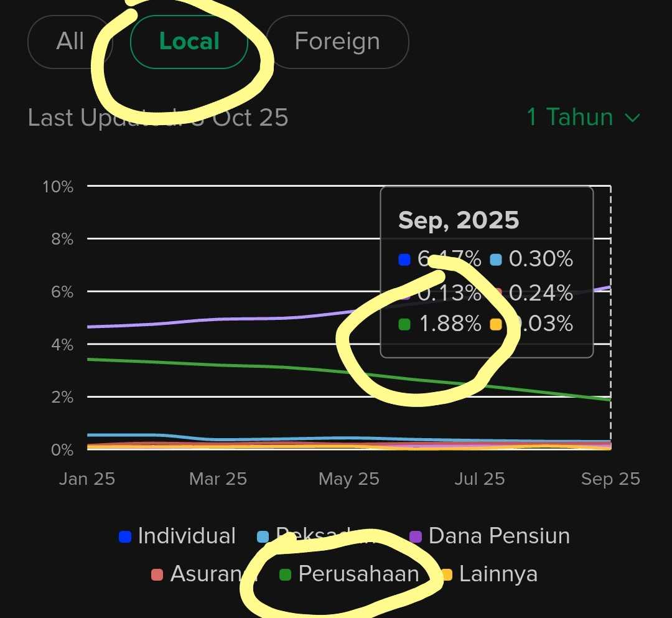This screenshot has width=672, height=618.
Task: Select the Mar 25 axis label
Action: click(218, 479)
